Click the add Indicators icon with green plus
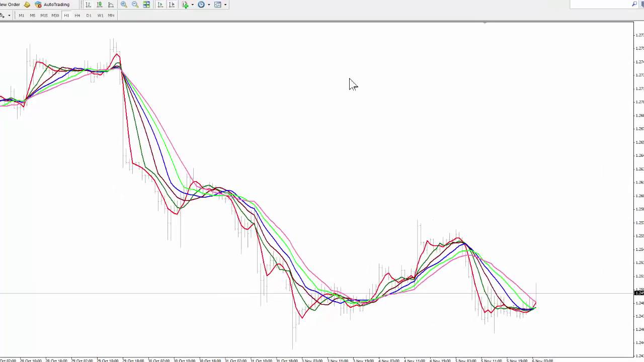644x362 pixels. pyautogui.click(x=185, y=5)
